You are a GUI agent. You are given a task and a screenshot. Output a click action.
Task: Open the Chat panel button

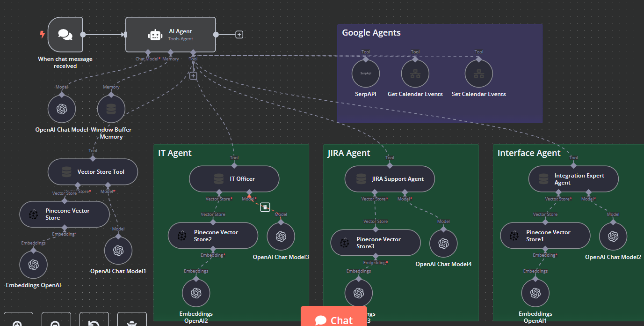point(333,319)
